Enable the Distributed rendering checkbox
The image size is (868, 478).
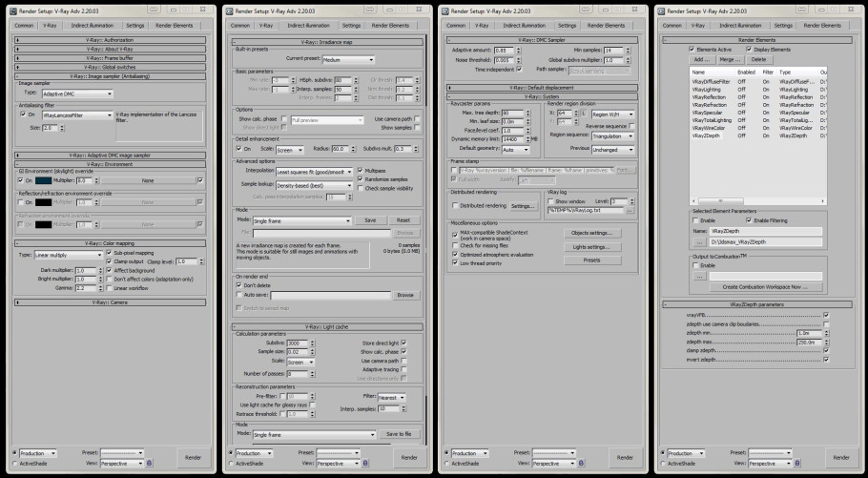point(456,205)
